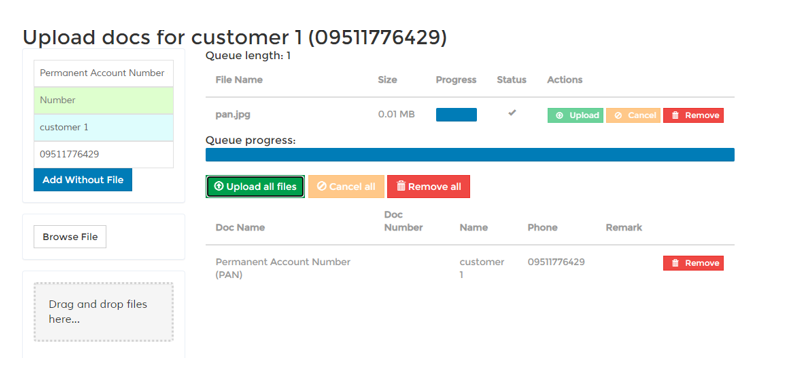Click the File Name column header
809x367 pixels.
239,79
